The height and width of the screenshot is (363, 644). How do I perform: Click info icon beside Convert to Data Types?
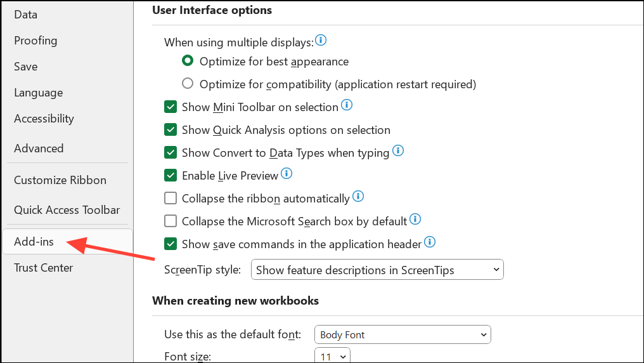click(398, 151)
